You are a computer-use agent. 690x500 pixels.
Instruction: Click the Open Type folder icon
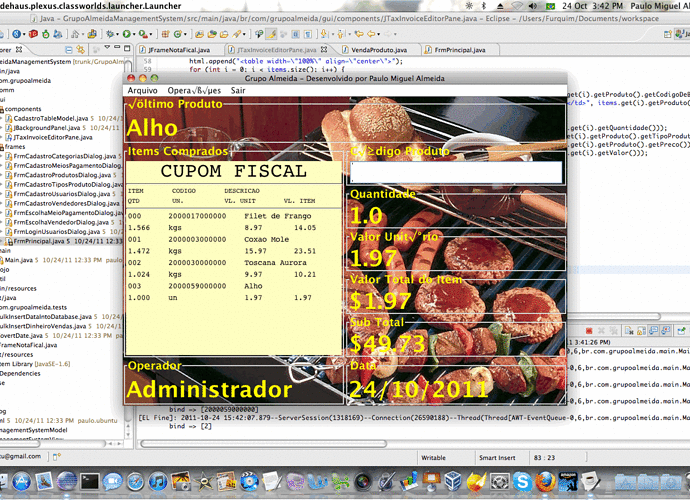[x=199, y=34]
